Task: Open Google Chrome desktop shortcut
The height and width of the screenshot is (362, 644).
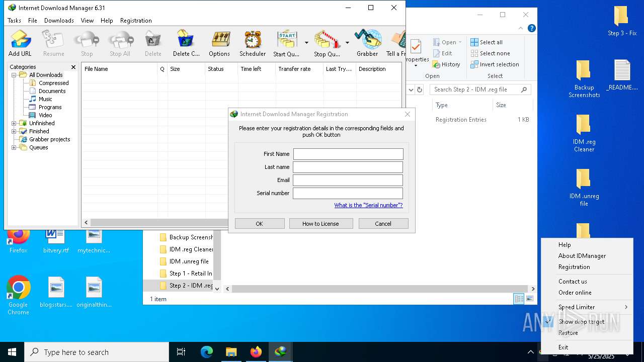Action: click(19, 296)
